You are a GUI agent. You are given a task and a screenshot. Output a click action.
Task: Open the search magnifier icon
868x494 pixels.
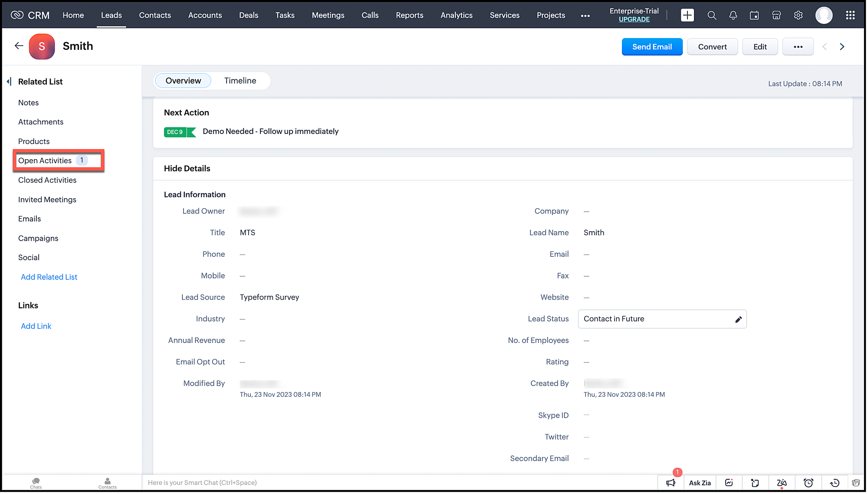pos(712,15)
